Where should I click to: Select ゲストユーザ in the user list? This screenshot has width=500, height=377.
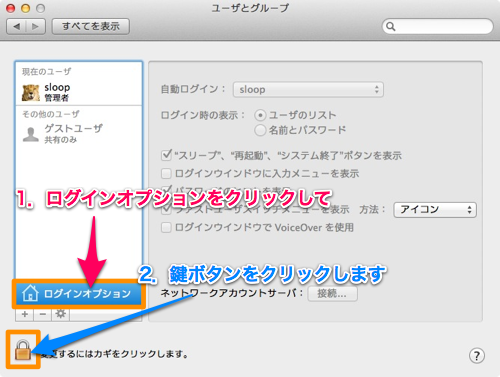[79, 134]
